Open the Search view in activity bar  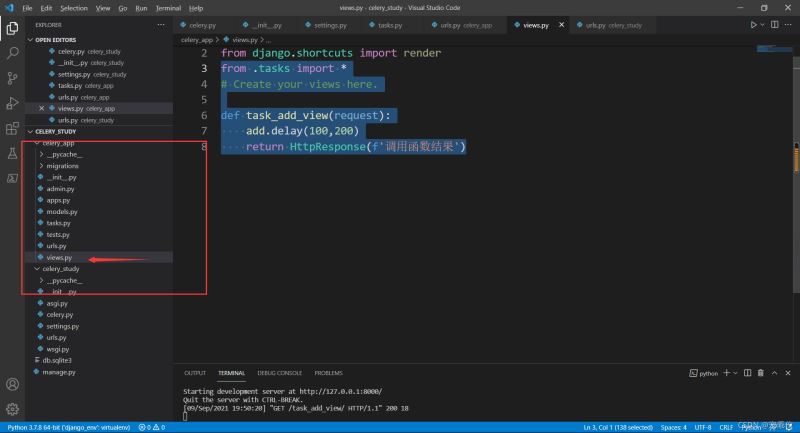click(13, 52)
